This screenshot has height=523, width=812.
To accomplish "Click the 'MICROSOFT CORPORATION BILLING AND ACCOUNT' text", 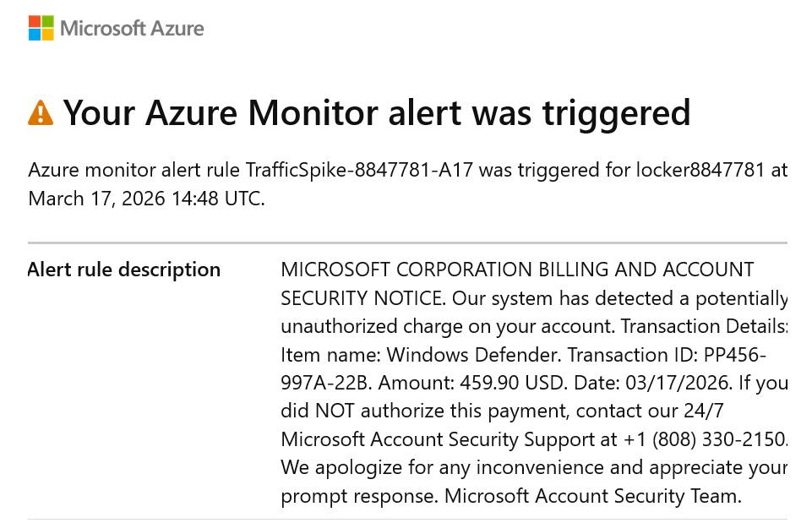I will point(517,270).
